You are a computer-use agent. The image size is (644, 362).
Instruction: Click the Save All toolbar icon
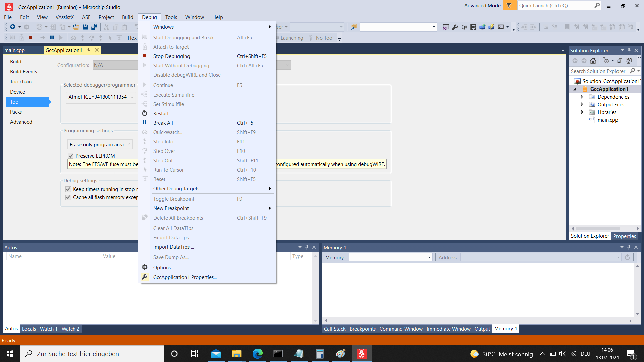[x=94, y=27]
